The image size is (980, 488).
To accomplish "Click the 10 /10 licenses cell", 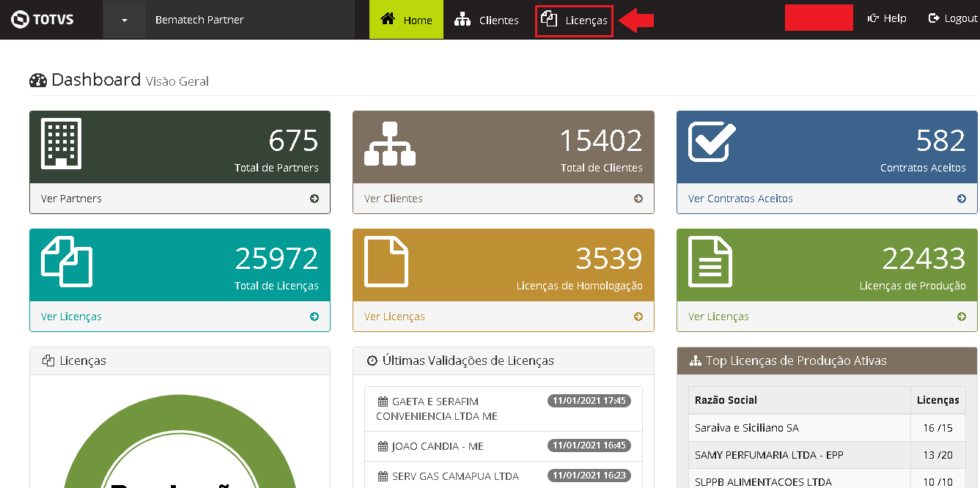I will 937,480.
